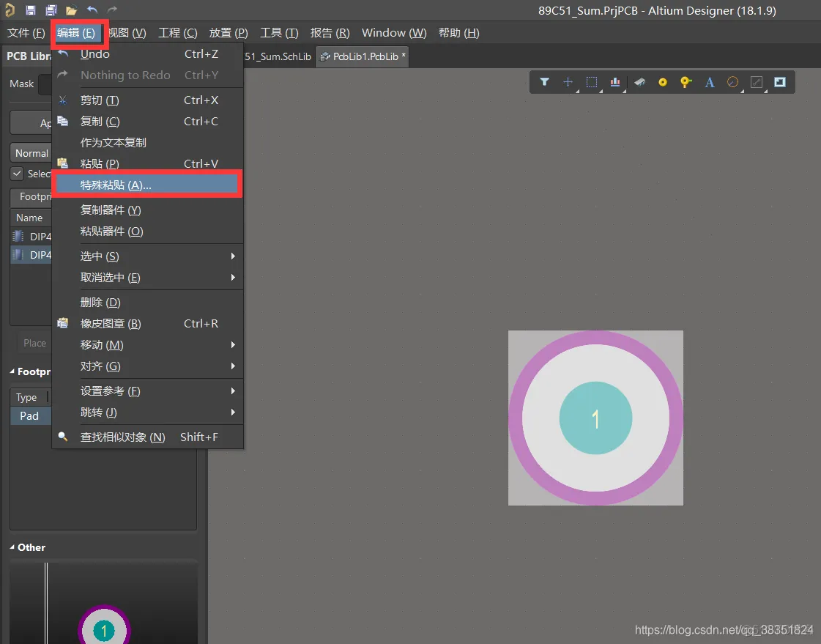Open the 工程 (C) menu
This screenshot has height=644, width=821.
[177, 32]
